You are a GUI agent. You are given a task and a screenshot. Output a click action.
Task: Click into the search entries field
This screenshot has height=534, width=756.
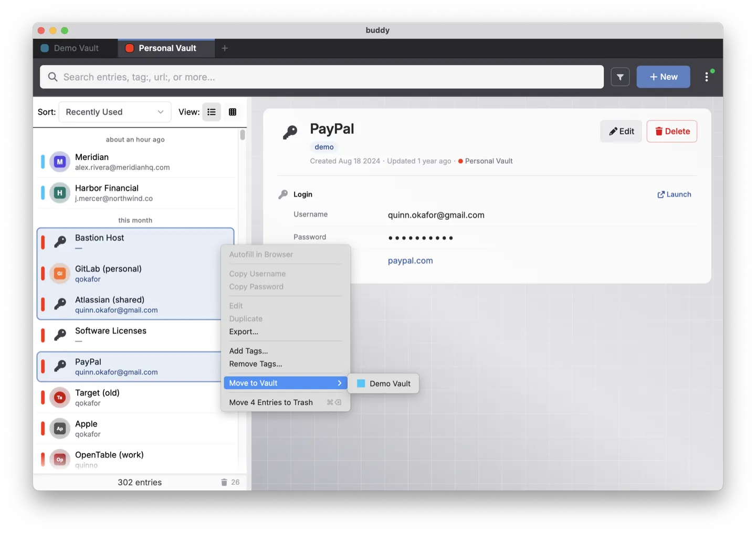coord(322,77)
